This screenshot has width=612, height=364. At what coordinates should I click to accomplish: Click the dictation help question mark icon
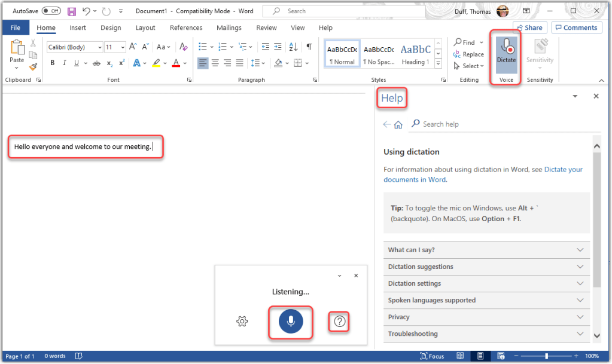340,322
